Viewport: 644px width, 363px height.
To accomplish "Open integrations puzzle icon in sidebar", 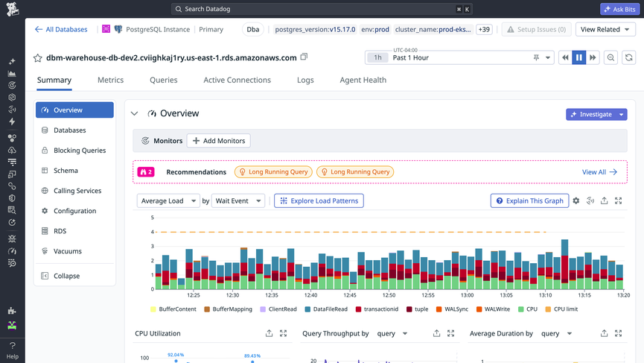I will (12, 311).
